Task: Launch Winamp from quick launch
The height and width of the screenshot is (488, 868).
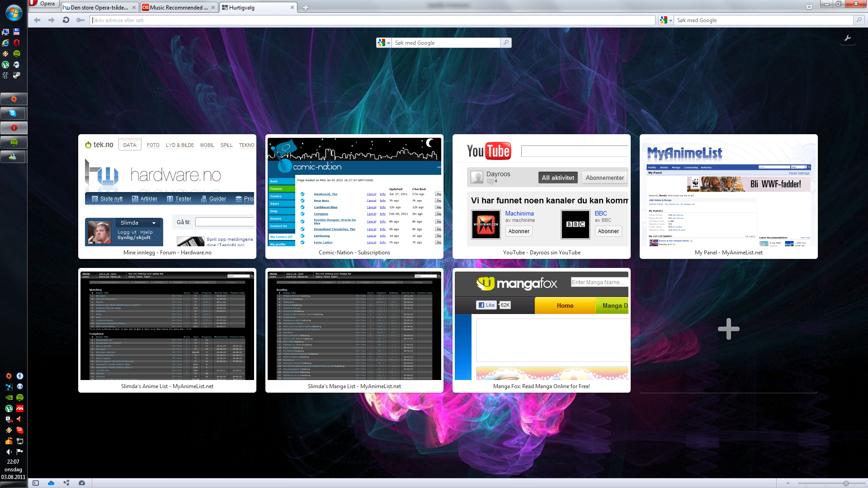Action: click(5, 54)
